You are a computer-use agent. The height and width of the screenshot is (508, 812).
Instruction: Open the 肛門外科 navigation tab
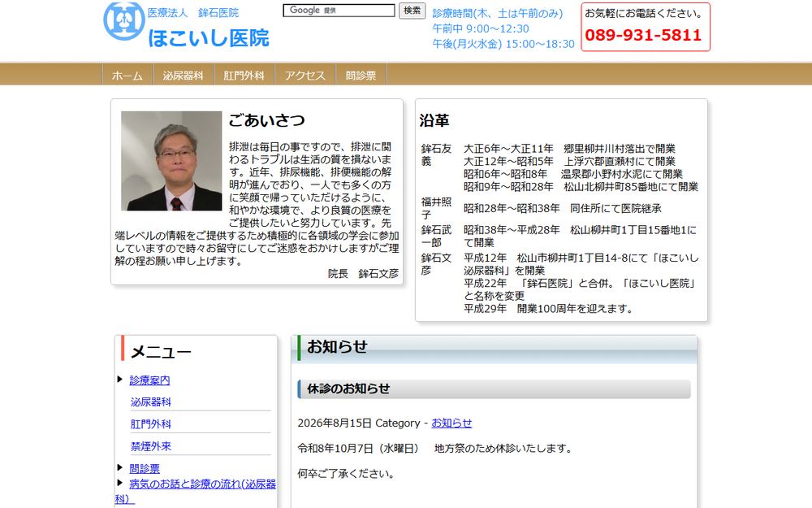pos(244,76)
